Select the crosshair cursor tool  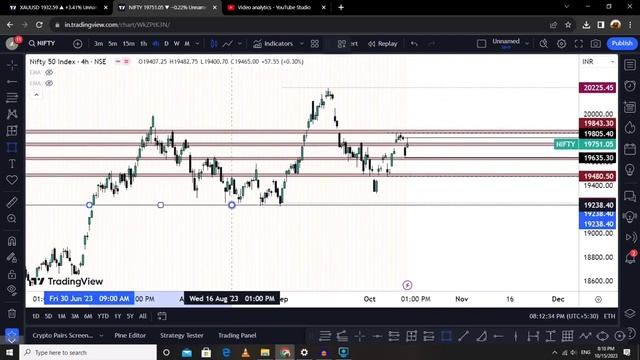coord(12,65)
